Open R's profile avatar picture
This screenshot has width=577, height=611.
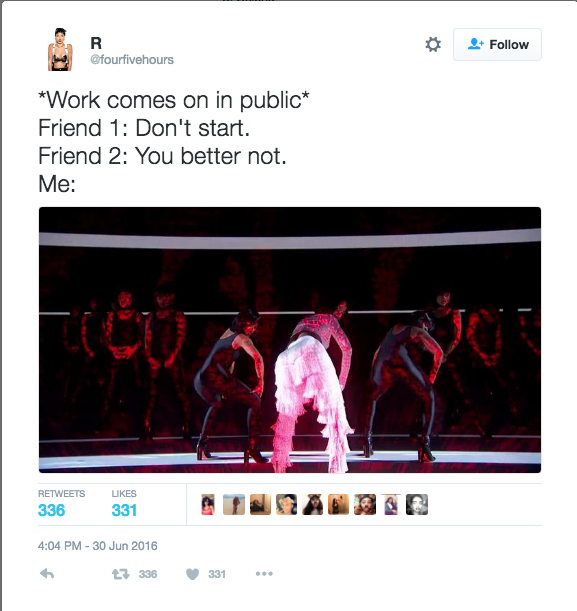tap(60, 49)
